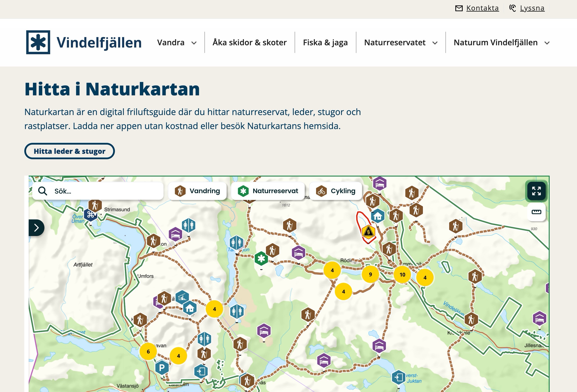Select the map measure ruler tool
Screen dimensions: 577x392
(536, 212)
